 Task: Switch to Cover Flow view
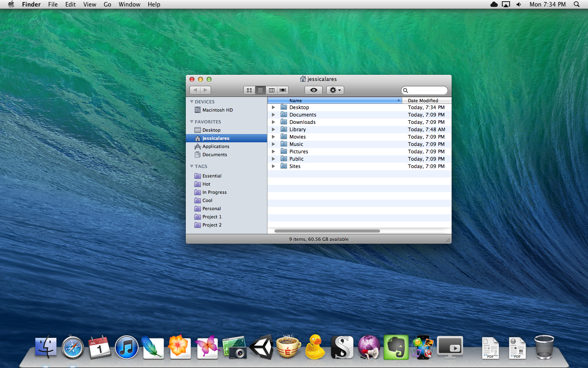(x=283, y=90)
